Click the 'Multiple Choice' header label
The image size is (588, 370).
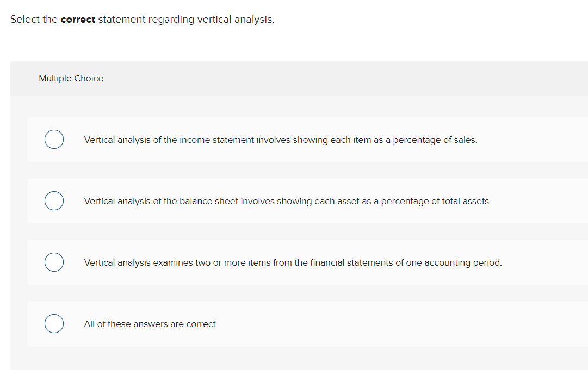click(71, 78)
